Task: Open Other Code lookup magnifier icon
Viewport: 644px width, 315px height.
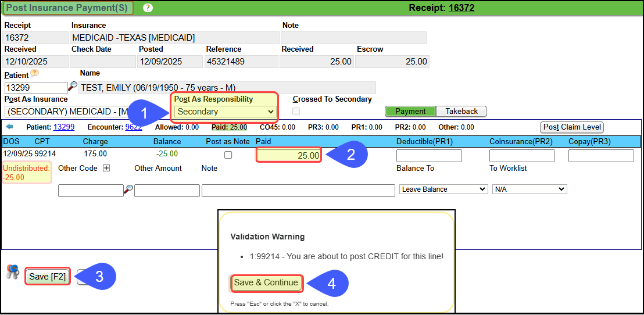Action: click(x=129, y=189)
